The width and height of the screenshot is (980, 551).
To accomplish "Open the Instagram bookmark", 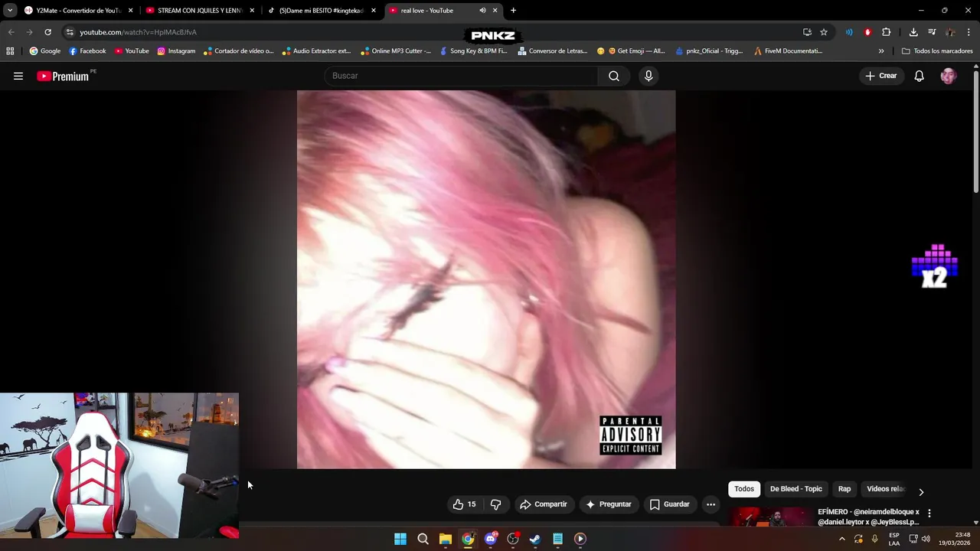I will tap(176, 51).
